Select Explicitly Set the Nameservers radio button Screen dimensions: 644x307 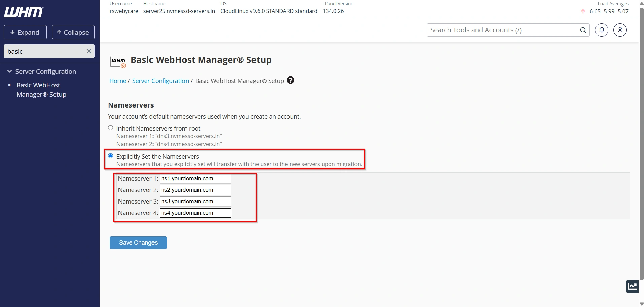click(111, 156)
